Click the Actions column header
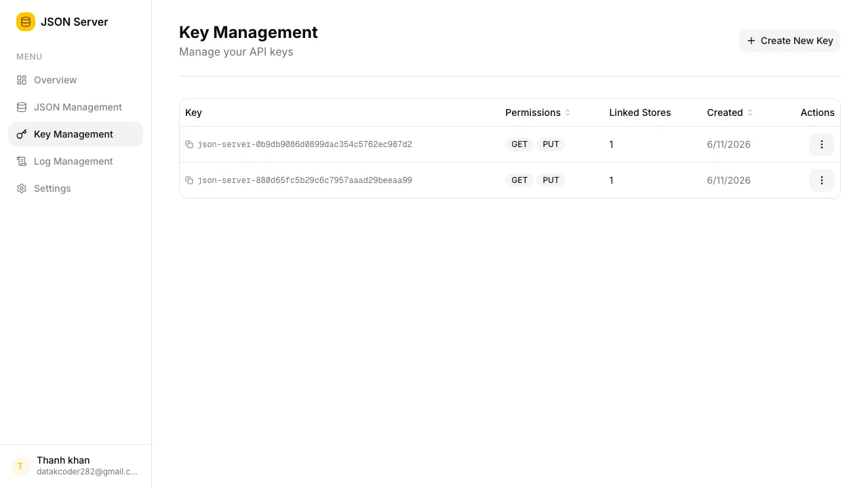 pyautogui.click(x=817, y=113)
